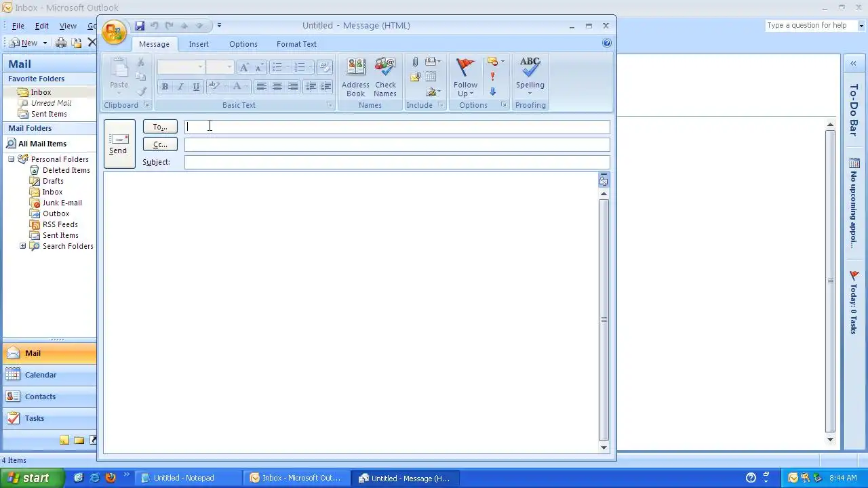Open Basic Text dialog launcher
The image size is (868, 488).
pos(330,105)
